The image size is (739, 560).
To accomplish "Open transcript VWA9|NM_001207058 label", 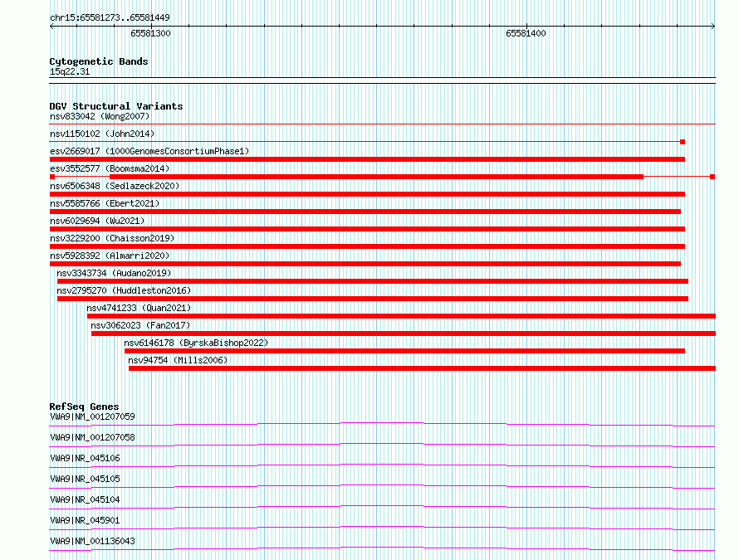I will 92,437.
